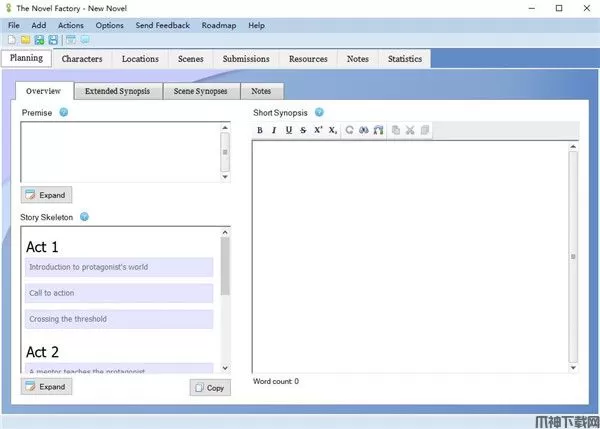Open the Actions menu
Screen dimensions: 600x429
coord(71,25)
